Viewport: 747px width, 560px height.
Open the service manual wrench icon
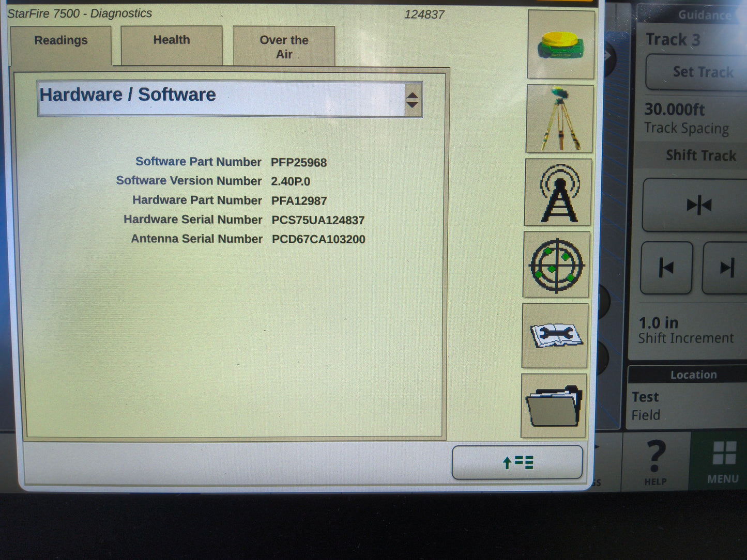[x=554, y=335]
